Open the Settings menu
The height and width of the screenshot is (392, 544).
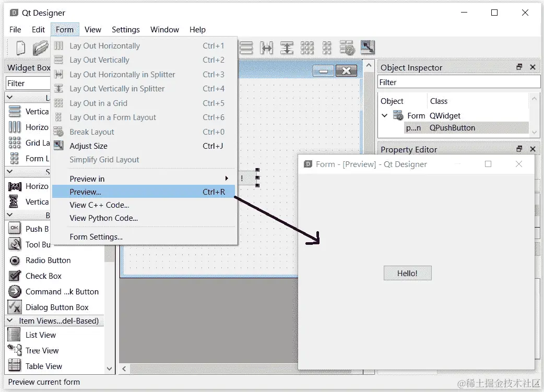126,29
